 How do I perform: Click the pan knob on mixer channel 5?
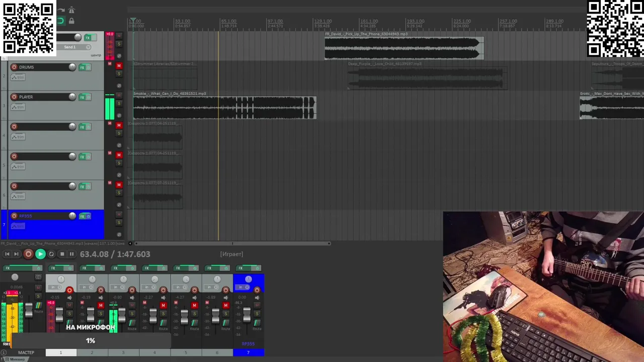186,280
